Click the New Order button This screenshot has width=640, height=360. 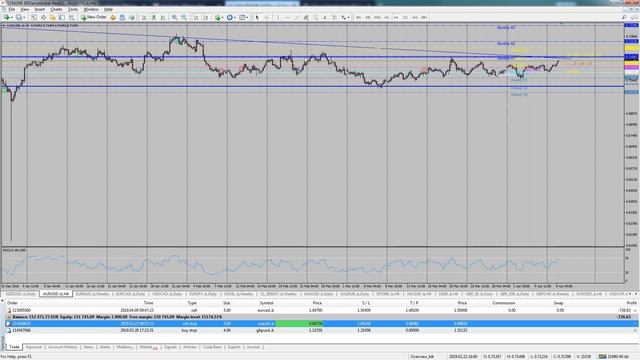pos(94,18)
